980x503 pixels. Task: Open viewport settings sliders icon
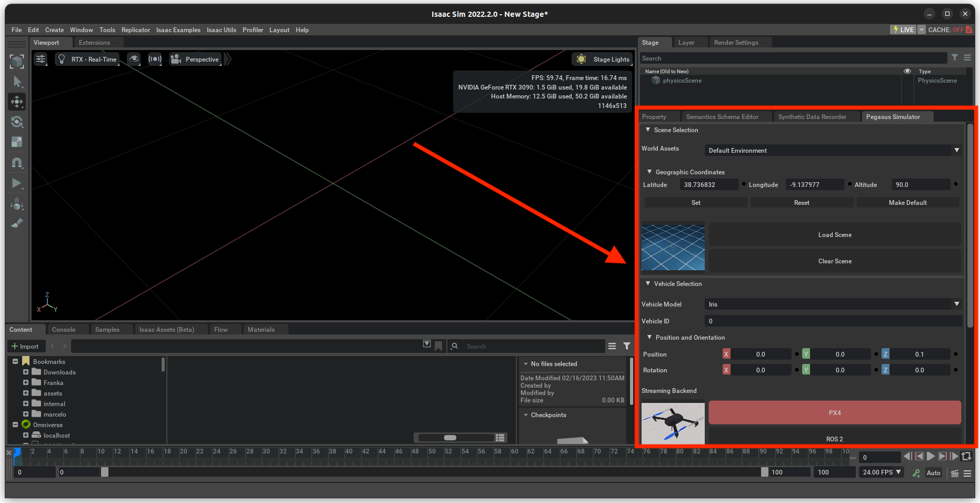point(41,59)
